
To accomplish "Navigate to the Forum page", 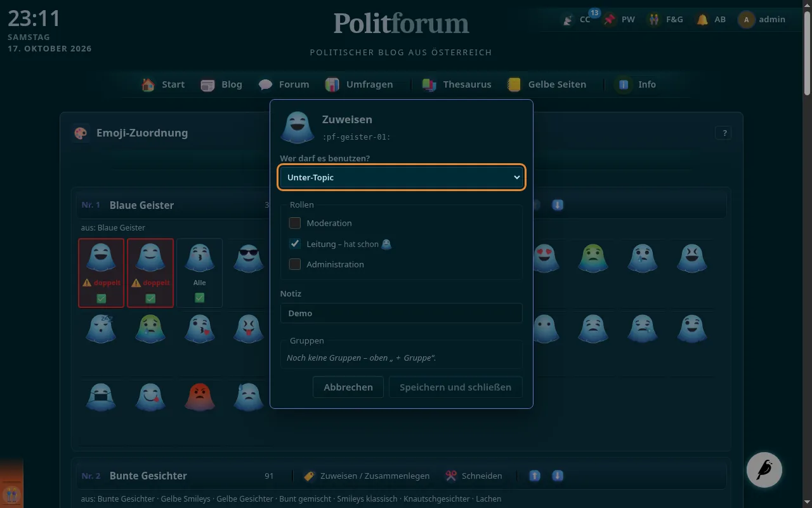I will pos(284,84).
